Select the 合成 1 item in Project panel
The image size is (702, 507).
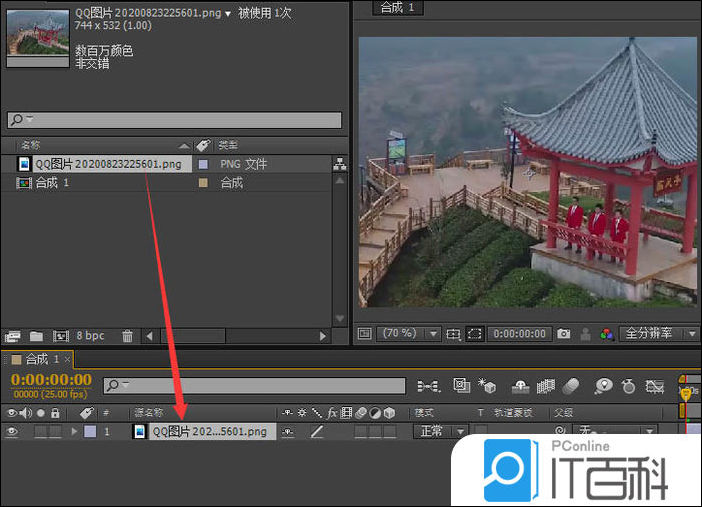pyautogui.click(x=53, y=183)
